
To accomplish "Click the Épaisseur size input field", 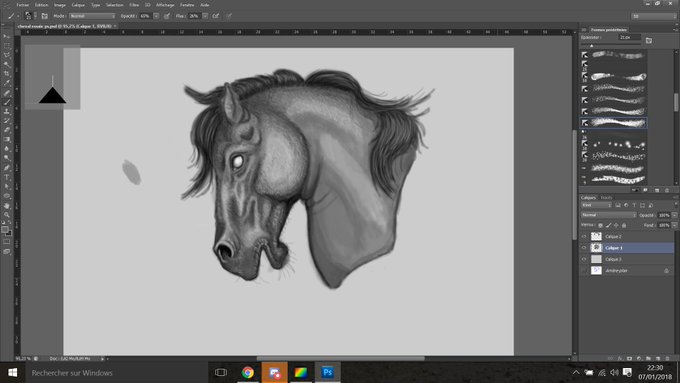I will point(629,37).
